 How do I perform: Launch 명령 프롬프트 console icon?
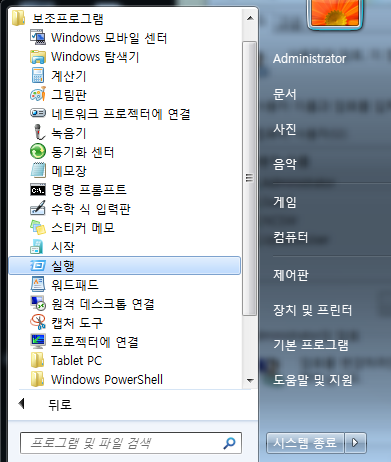tap(38, 190)
